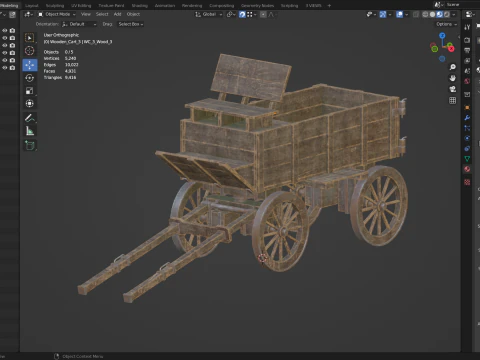Image resolution: width=480 pixels, height=360 pixels.
Task: Select the Annotate tool
Action: (30, 118)
